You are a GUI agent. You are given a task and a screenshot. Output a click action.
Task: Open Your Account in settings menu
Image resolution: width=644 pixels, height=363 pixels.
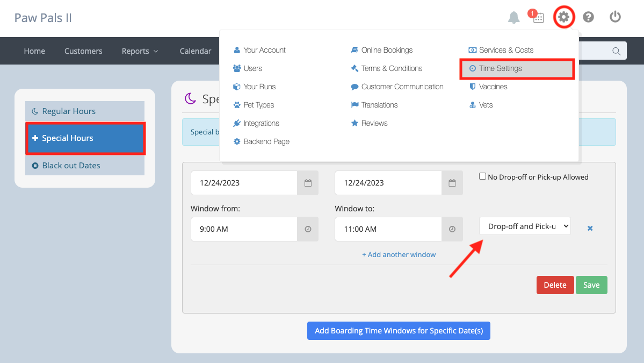pos(259,50)
